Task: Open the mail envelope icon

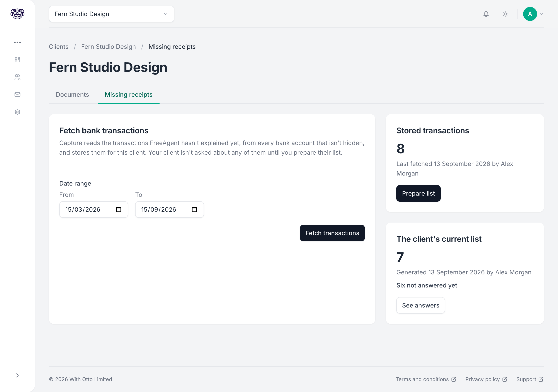Action: [17, 95]
